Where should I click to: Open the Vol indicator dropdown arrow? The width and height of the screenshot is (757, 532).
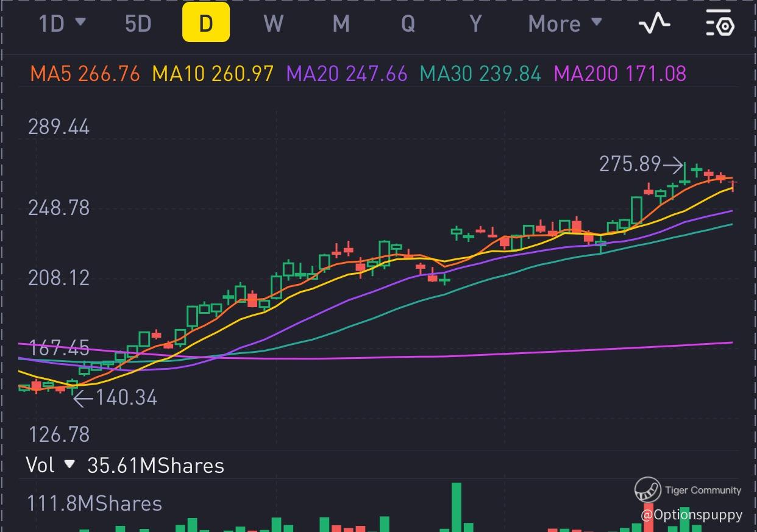[x=69, y=464]
